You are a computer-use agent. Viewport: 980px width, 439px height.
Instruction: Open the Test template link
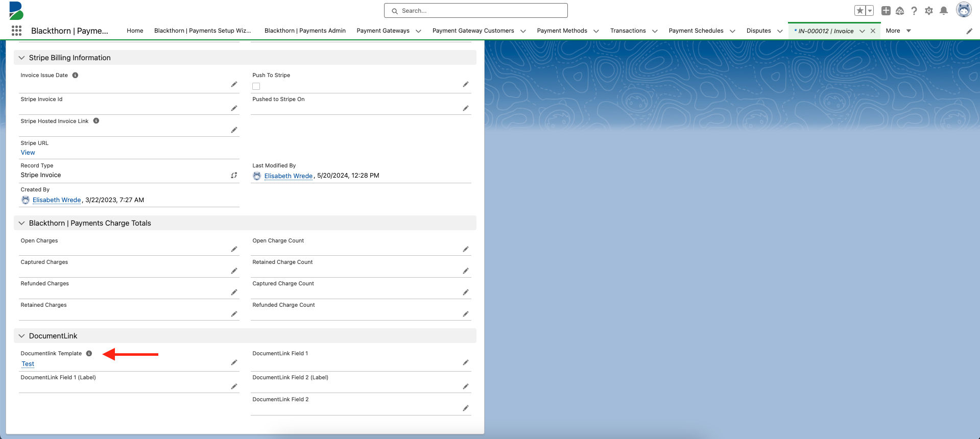click(28, 364)
